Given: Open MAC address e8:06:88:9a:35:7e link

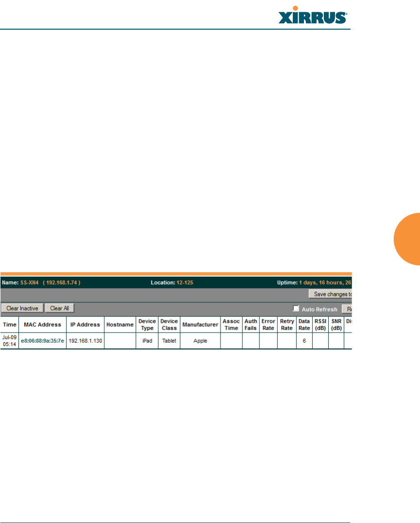Looking at the screenshot, I should (42, 341).
